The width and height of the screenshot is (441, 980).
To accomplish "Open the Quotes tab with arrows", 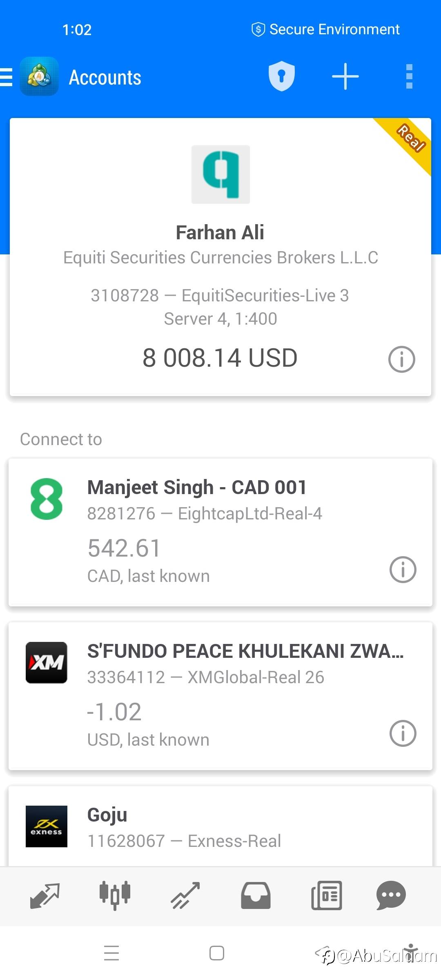I will click(x=45, y=895).
